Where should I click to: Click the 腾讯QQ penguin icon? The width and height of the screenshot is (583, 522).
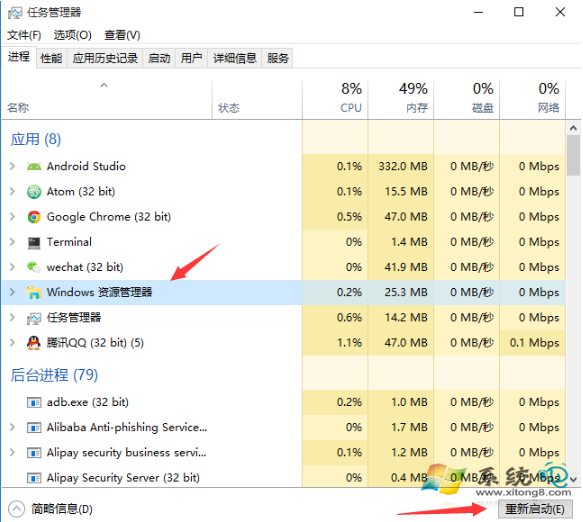34,342
